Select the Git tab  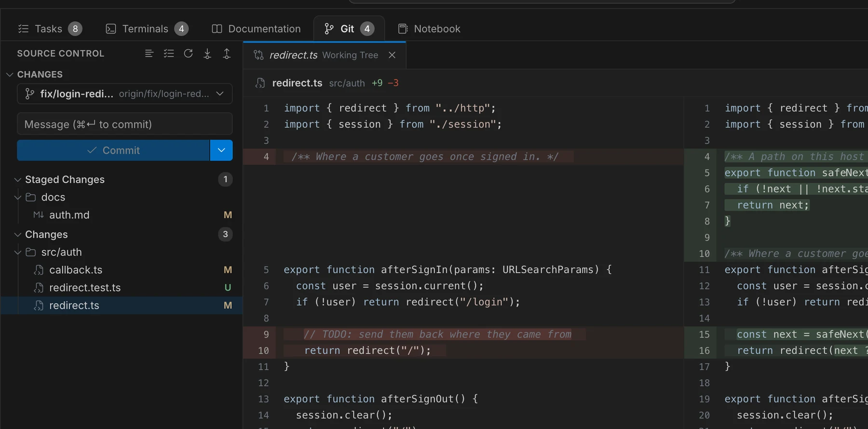349,29
